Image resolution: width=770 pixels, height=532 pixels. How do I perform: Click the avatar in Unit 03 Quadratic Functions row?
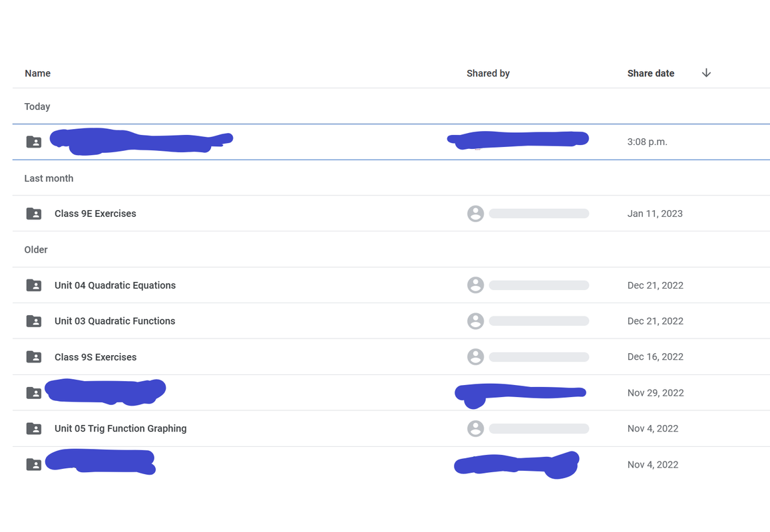click(475, 321)
